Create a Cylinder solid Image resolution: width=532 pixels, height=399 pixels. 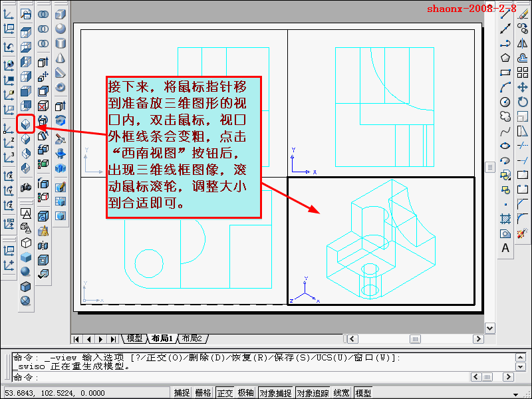pos(60,43)
